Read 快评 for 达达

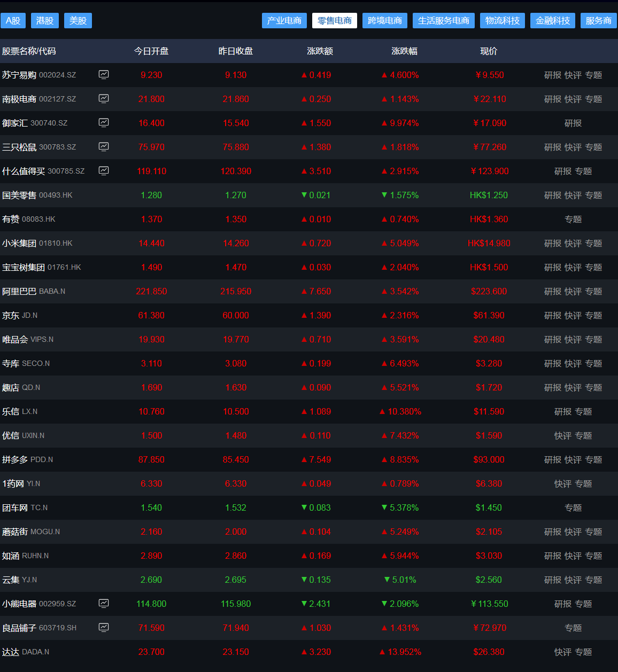563,652
